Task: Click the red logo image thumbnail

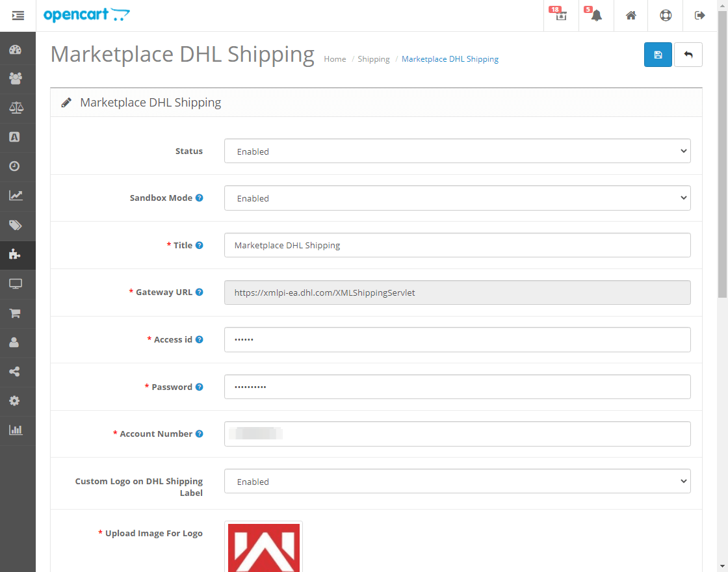Action: 264,548
